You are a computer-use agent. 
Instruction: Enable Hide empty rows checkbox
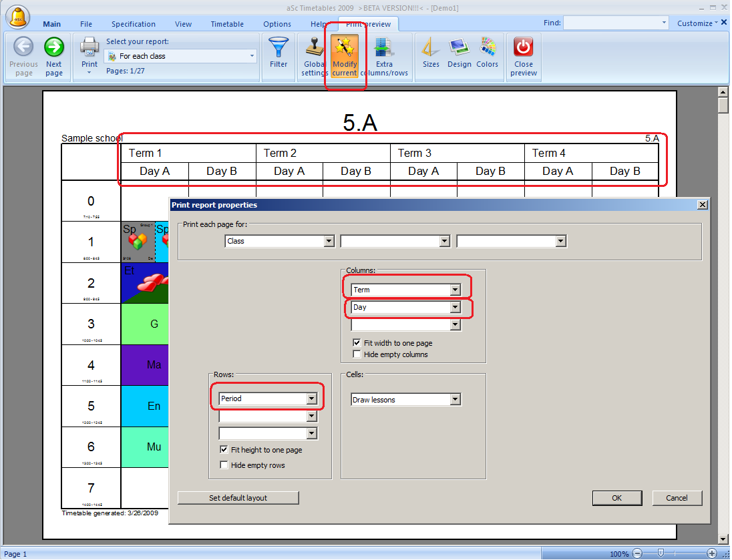224,465
